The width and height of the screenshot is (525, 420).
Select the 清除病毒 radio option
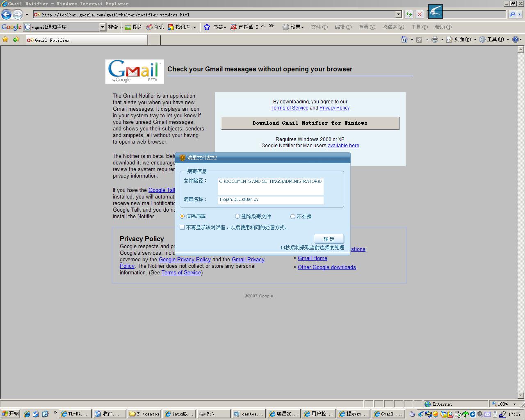click(x=182, y=216)
